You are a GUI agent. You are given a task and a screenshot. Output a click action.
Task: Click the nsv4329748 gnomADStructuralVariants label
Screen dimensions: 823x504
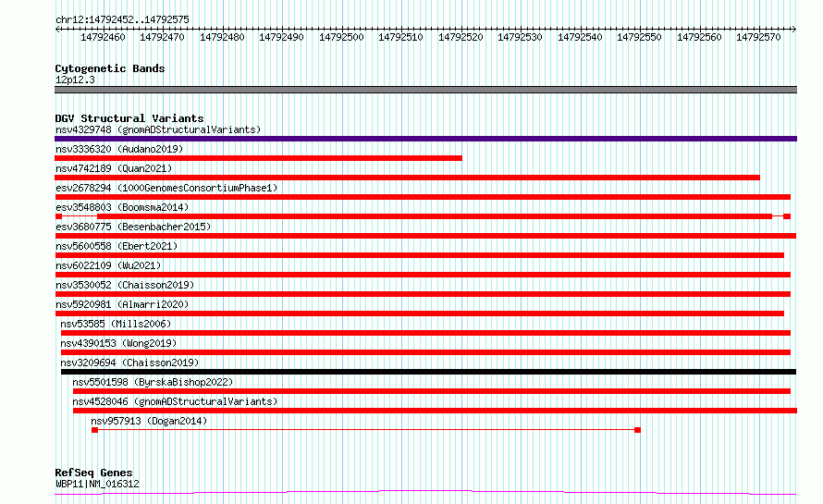click(158, 129)
